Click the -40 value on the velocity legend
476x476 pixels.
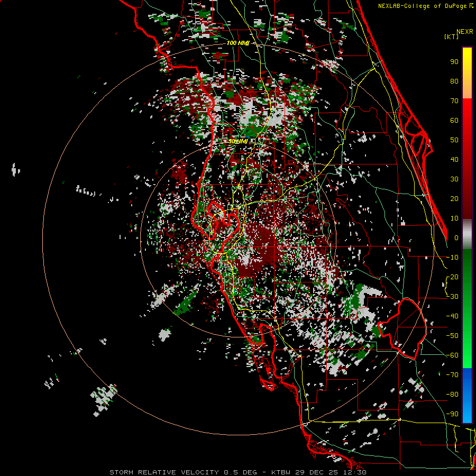coord(452,316)
